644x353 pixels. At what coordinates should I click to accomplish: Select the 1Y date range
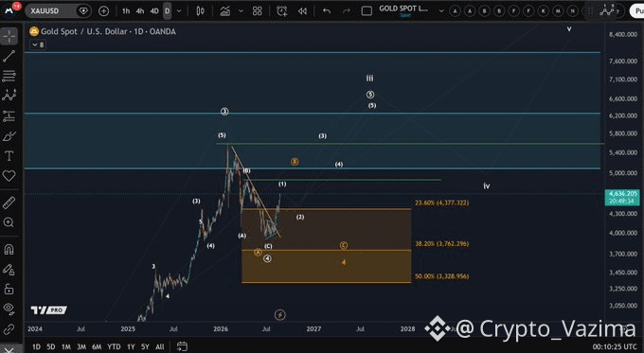131,346
